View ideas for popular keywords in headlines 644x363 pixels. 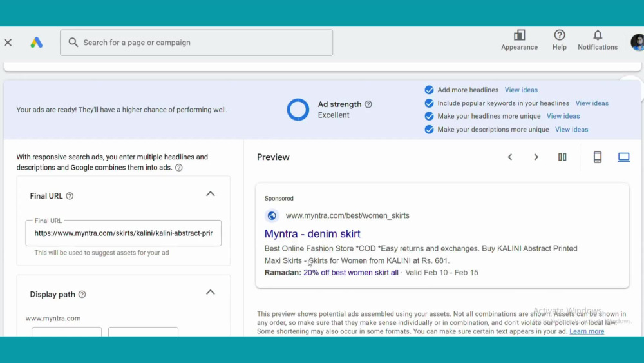tap(592, 103)
